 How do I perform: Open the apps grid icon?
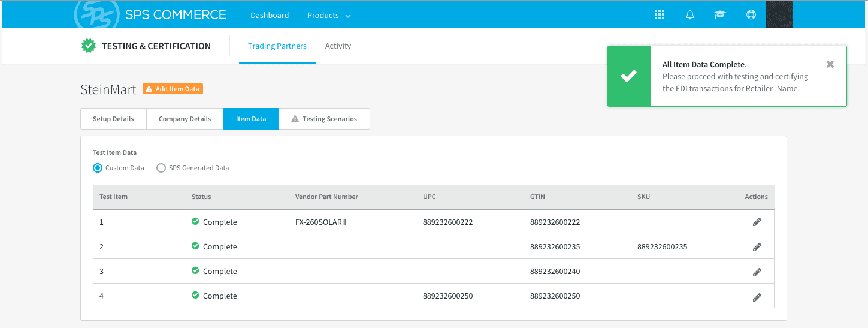[x=660, y=15]
